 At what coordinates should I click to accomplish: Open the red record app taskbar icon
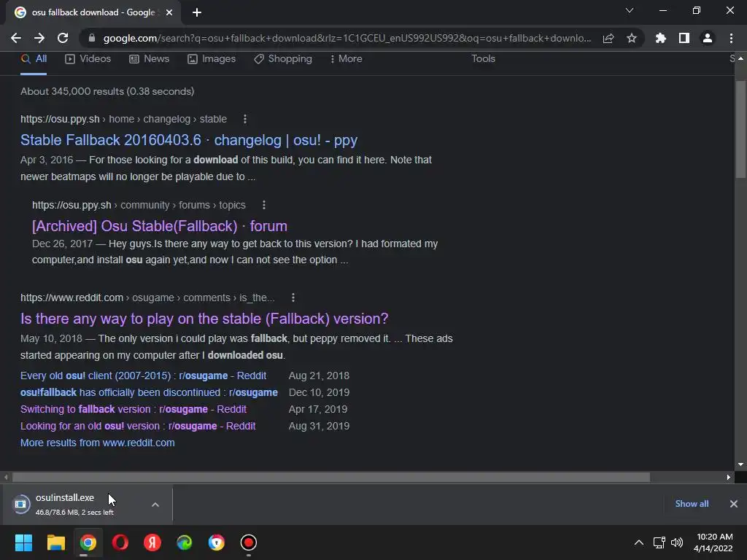[x=249, y=542]
